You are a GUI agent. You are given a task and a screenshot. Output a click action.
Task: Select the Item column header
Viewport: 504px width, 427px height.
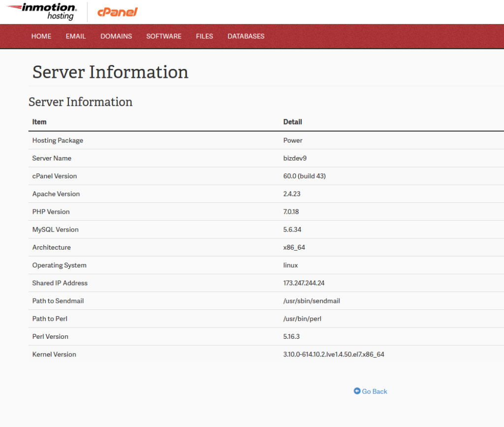click(39, 122)
